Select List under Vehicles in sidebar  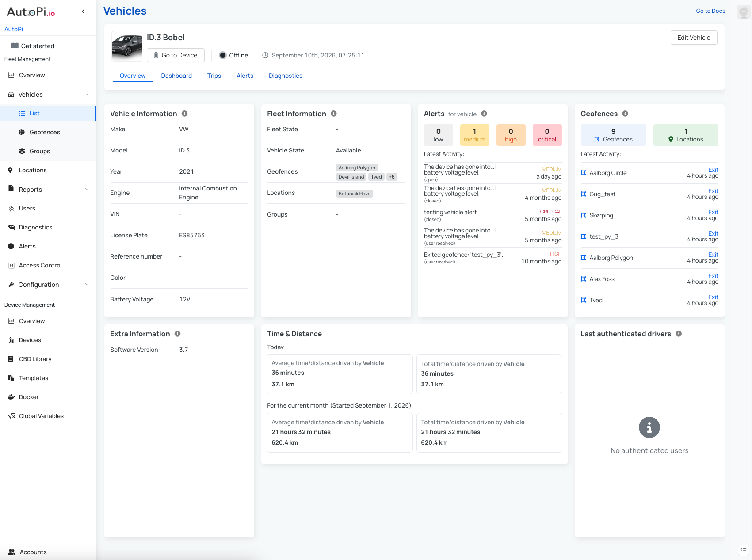tap(48, 113)
